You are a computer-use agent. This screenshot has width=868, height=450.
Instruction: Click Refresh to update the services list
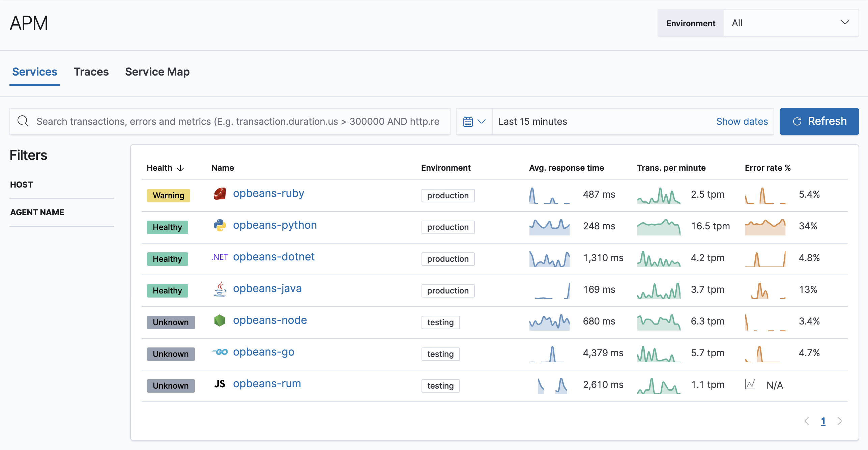click(x=819, y=121)
